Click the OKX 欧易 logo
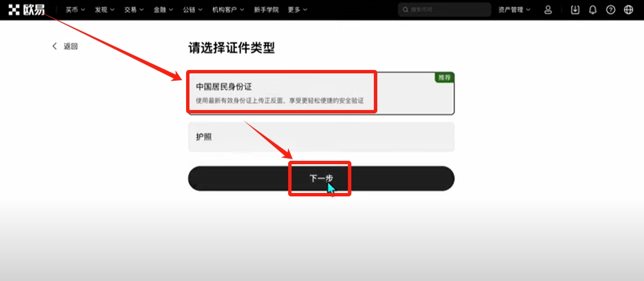The height and width of the screenshot is (281, 644). (x=27, y=10)
